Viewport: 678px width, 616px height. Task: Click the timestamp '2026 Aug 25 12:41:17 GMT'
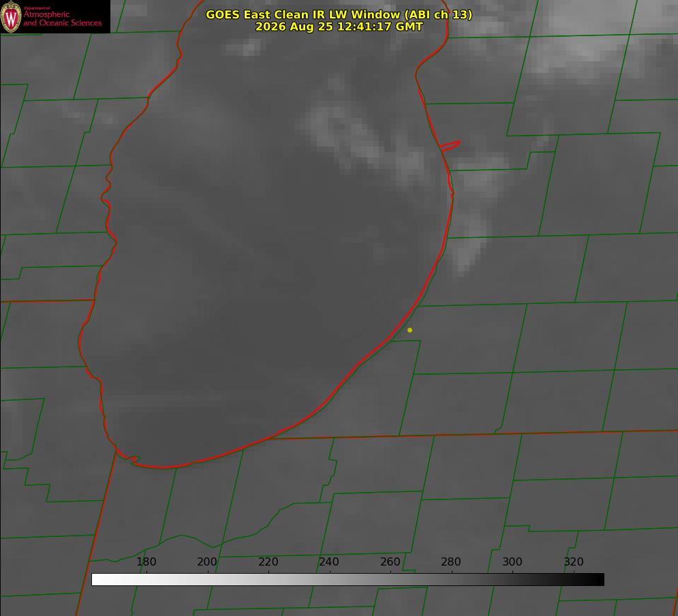[x=339, y=27]
